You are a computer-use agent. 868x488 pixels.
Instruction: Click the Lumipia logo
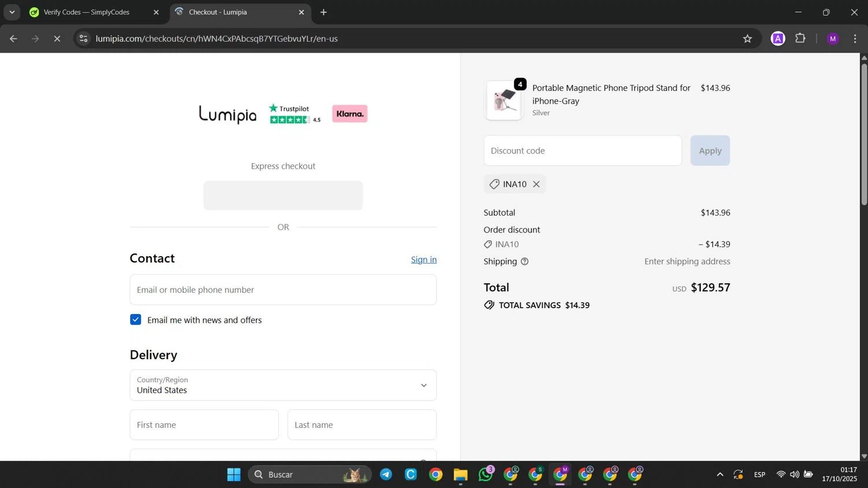(228, 114)
